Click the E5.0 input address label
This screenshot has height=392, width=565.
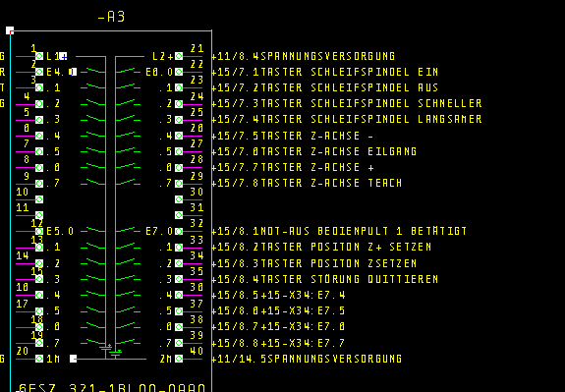(x=60, y=231)
